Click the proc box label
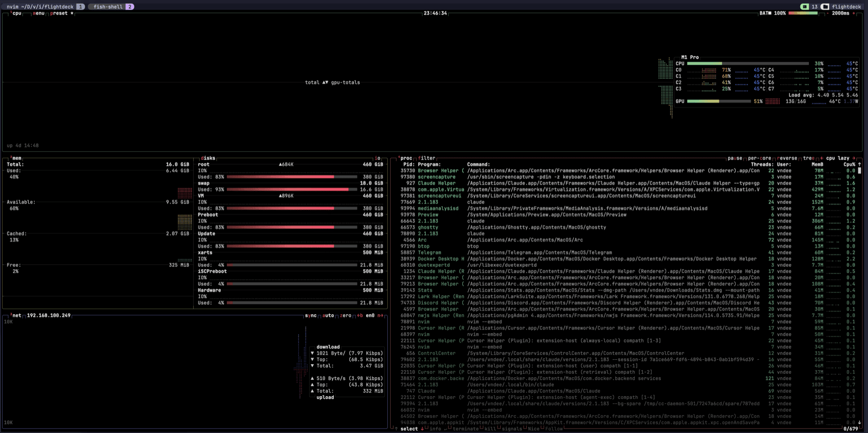868x433 pixels. (x=406, y=158)
